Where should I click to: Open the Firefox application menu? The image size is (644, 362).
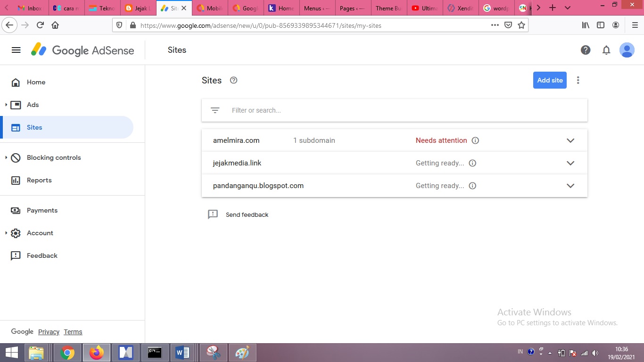pyautogui.click(x=635, y=25)
